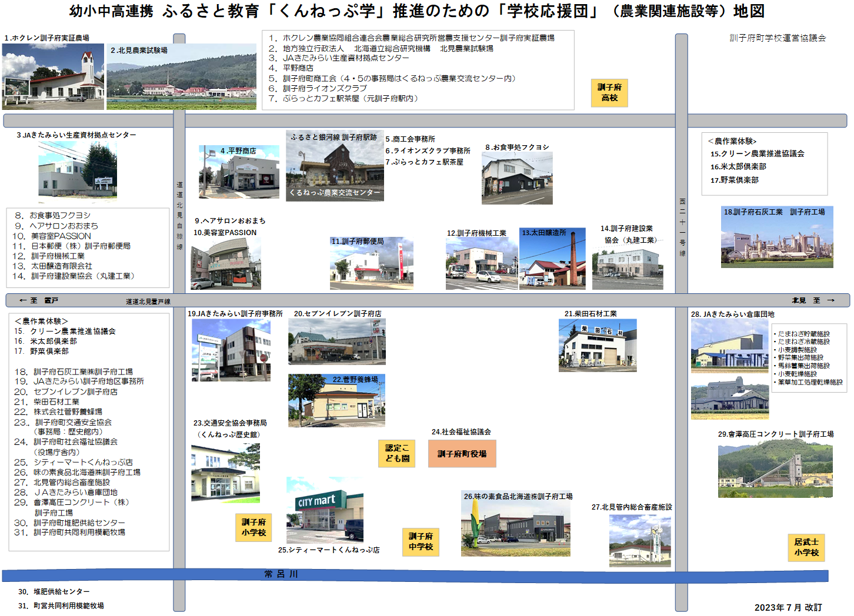Click the vertical 西二十一号線 road label
This screenshot has height=616, width=854.
pos(682,227)
